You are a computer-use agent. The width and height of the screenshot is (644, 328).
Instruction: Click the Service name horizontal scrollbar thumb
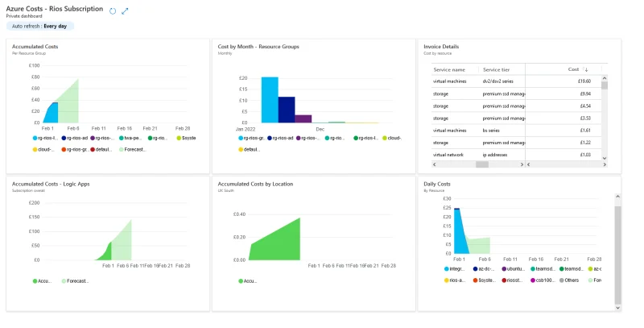pyautogui.click(x=482, y=164)
